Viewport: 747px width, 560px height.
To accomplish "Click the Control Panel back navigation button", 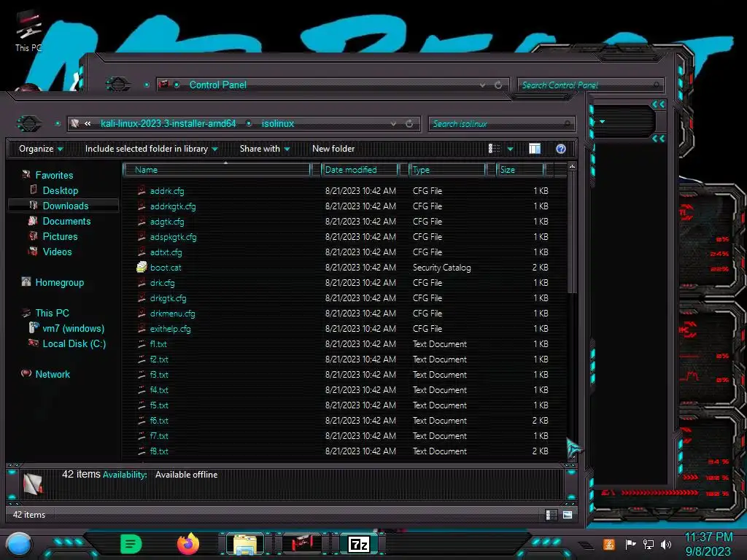I will point(117,85).
